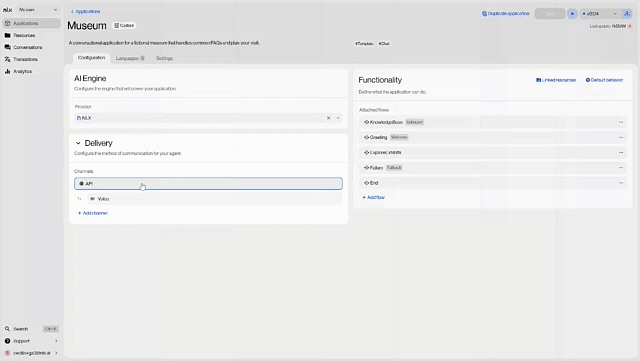
Task: Click Add channel
Action: coord(93,213)
